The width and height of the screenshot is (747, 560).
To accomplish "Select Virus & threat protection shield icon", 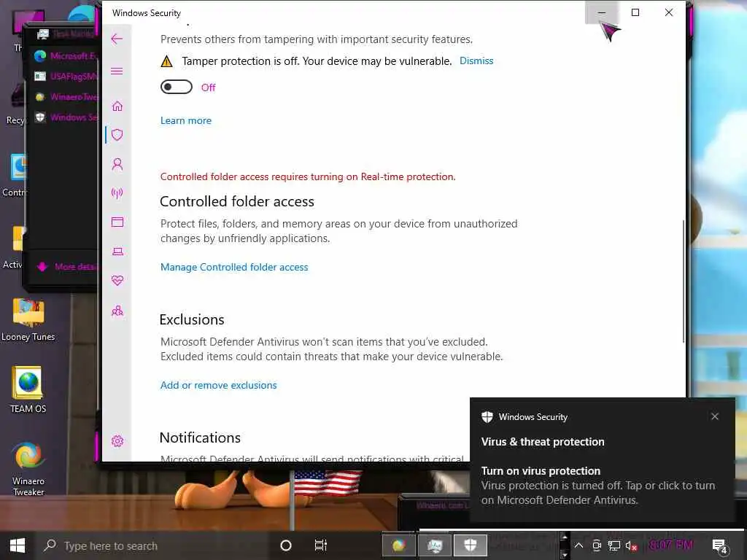I will [117, 135].
